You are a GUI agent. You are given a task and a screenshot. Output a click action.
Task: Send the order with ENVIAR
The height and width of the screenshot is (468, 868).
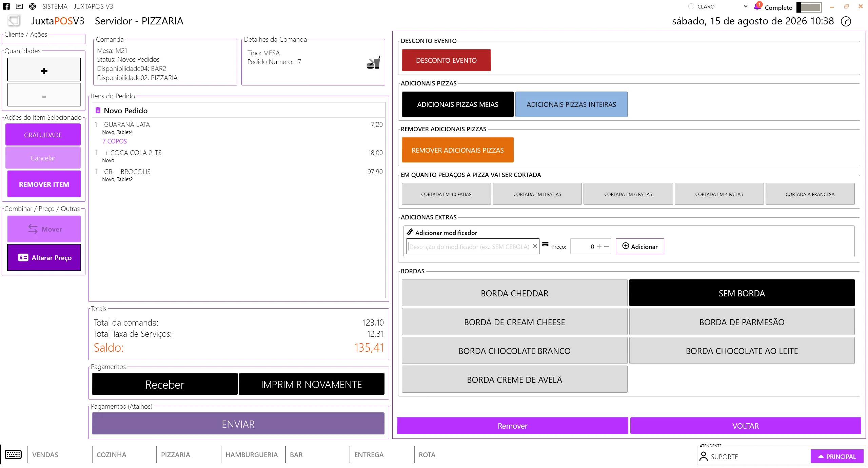[x=238, y=424]
